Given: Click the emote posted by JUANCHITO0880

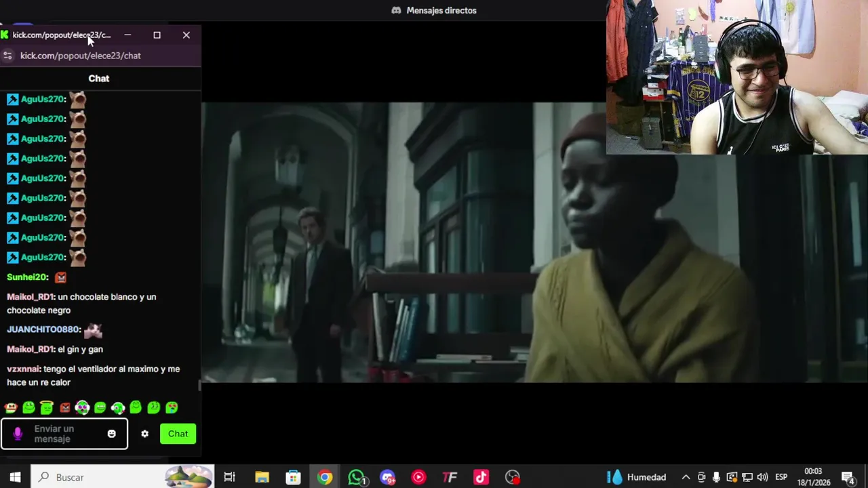Looking at the screenshot, I should click(93, 330).
